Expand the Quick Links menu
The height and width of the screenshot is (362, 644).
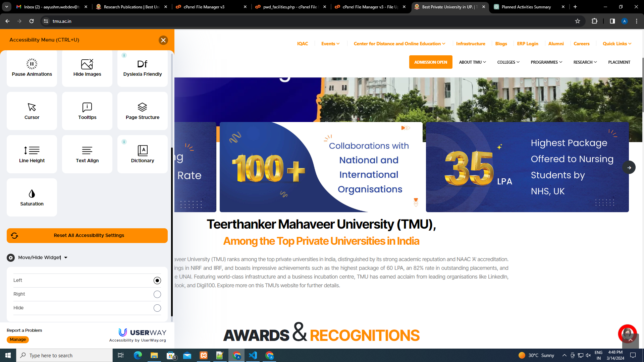click(x=616, y=44)
